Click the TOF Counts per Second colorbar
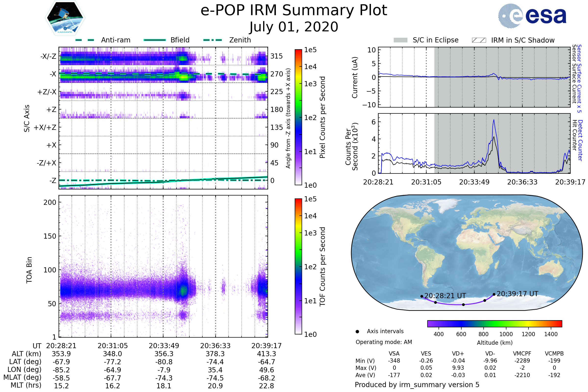The width and height of the screenshot is (588, 392). point(298,266)
